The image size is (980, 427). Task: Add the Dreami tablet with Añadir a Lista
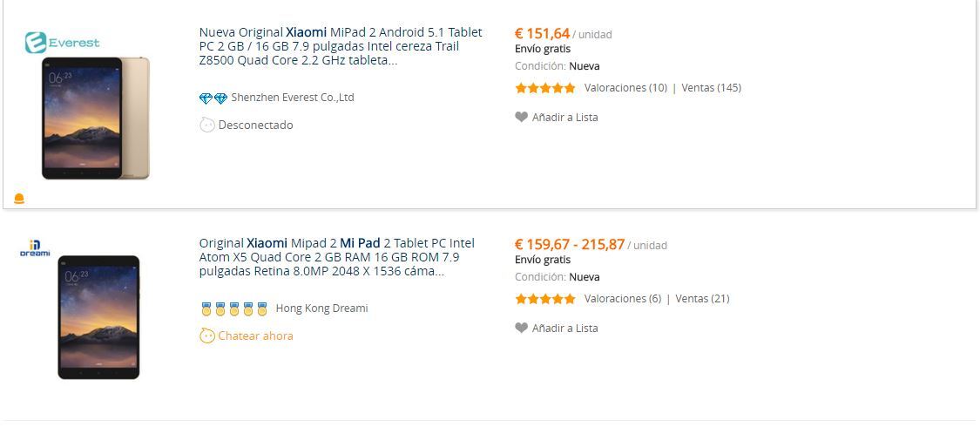click(x=565, y=328)
